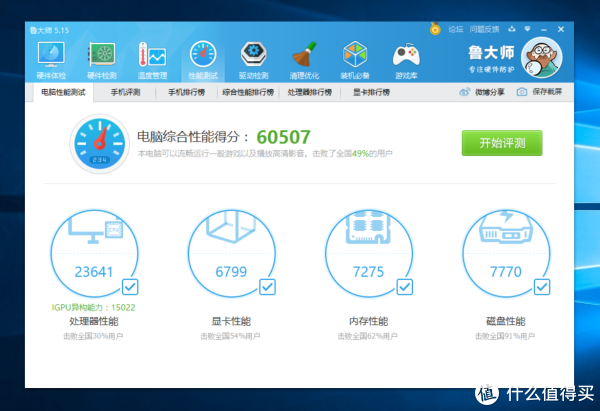
Task: Open the 问题反馈 feedback link
Action: pos(484,29)
